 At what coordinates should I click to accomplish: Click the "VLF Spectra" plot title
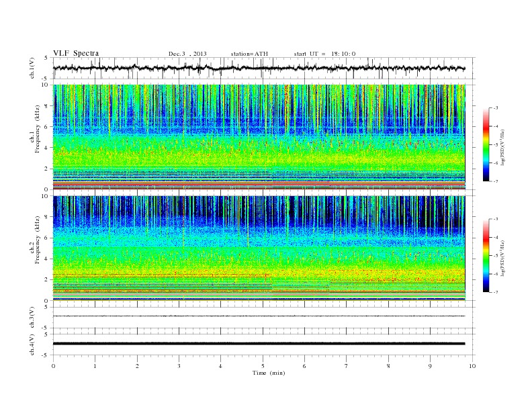76,53
